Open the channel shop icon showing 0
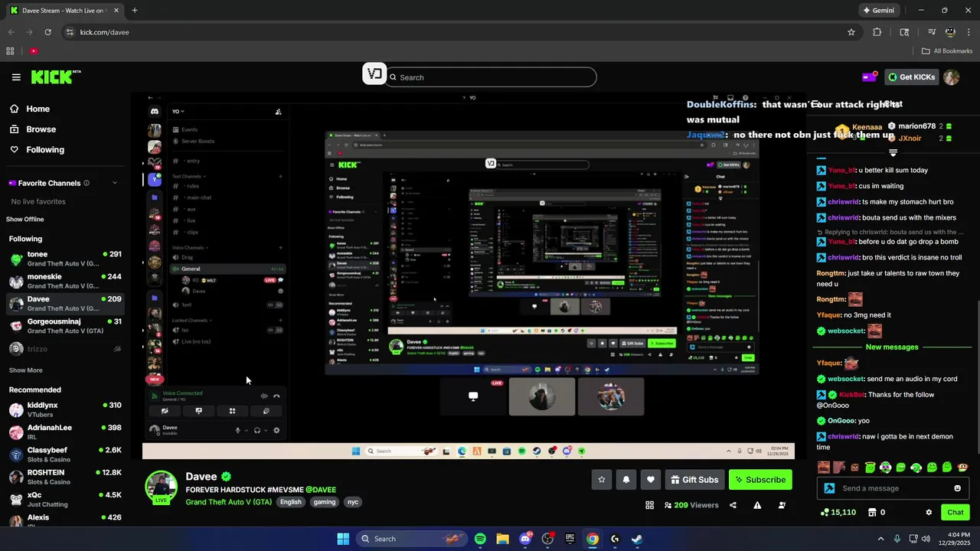Viewport: 980px width, 551px height. point(877,512)
